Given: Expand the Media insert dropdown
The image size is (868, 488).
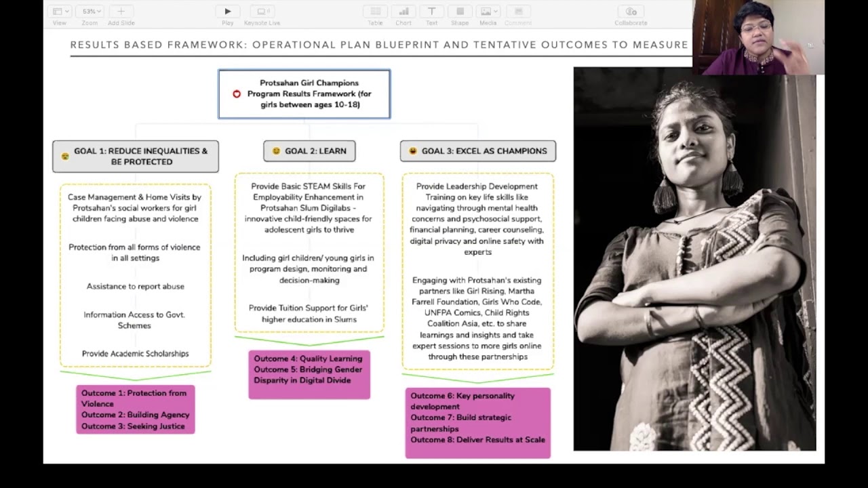Looking at the screenshot, I should pos(488,12).
